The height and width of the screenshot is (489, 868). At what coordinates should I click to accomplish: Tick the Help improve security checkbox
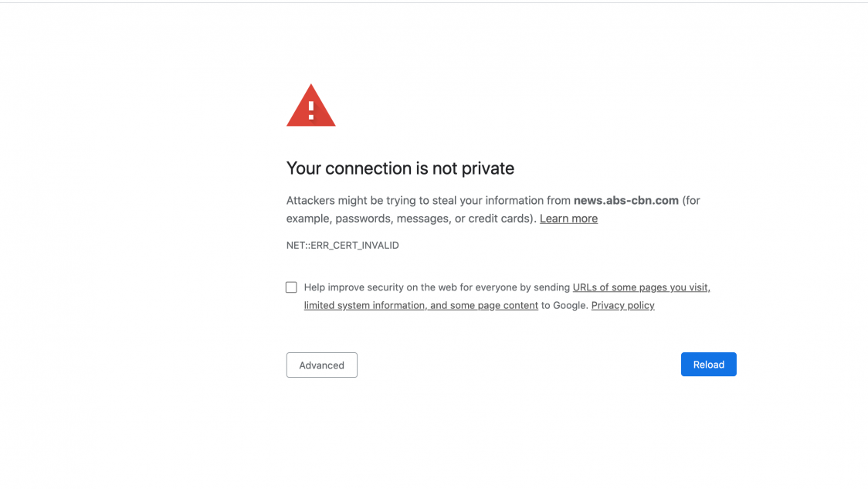(x=291, y=287)
